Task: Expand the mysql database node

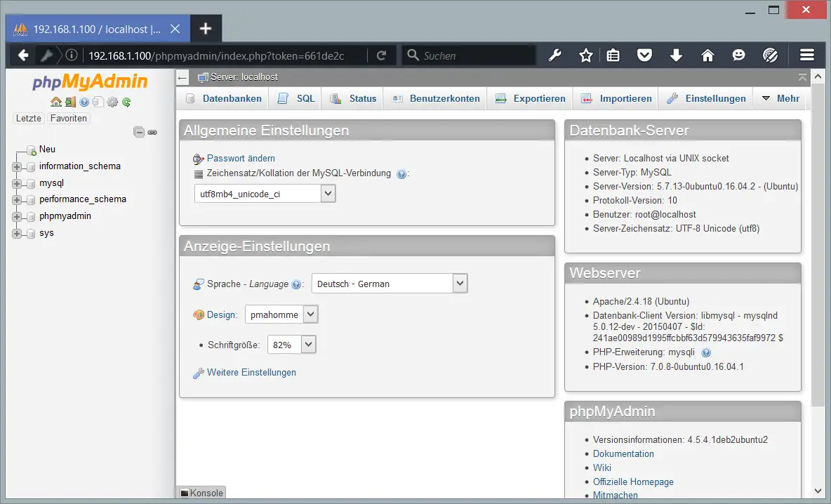Action: pos(16,183)
